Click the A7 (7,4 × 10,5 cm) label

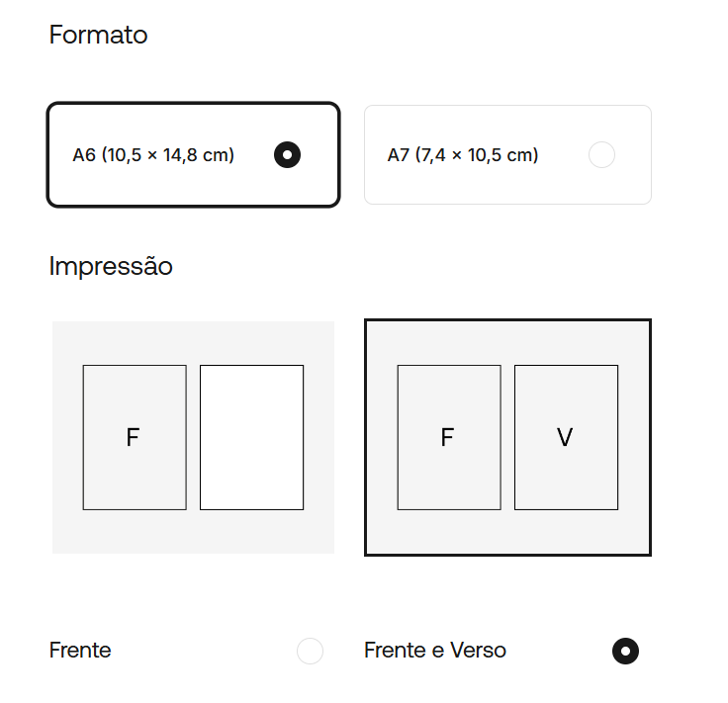463,155
